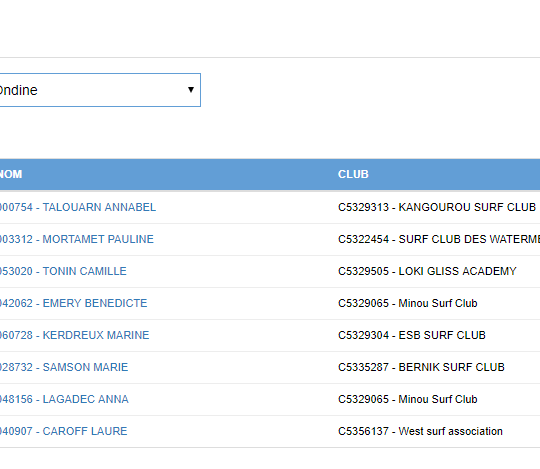Select C5329505 - LOKI GLISS ACADEMY cell

click(427, 271)
